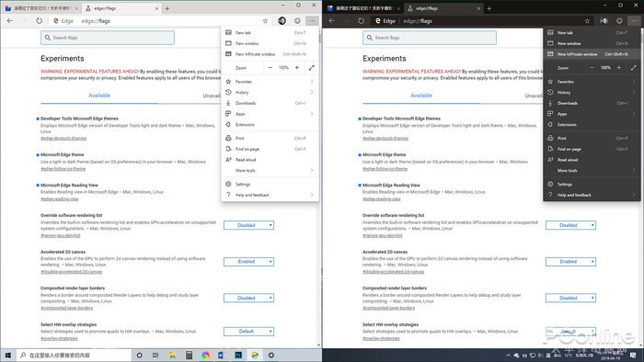Click the favorite star in the dark-theme address bar
644x362 pixels.
point(587,21)
